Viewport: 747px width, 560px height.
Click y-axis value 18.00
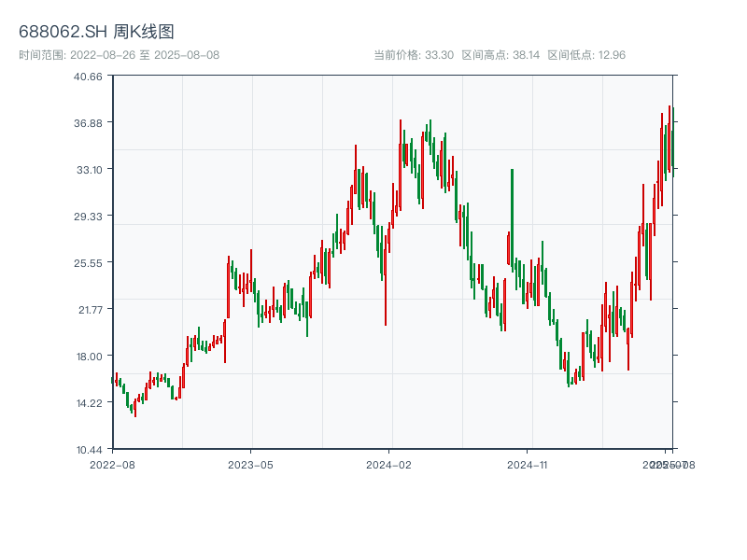click(x=90, y=357)
